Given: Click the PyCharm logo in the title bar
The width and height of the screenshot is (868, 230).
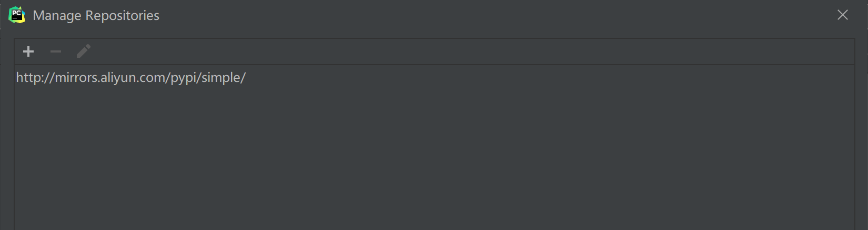Looking at the screenshot, I should (17, 15).
